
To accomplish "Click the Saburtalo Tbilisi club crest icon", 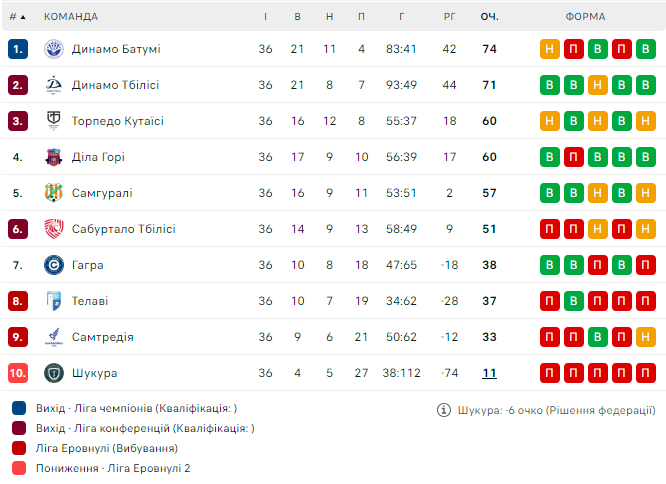I will [x=54, y=229].
